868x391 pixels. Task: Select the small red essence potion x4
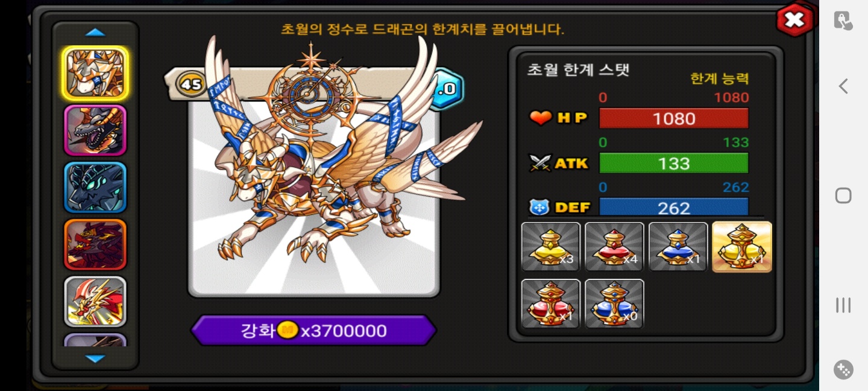click(614, 247)
